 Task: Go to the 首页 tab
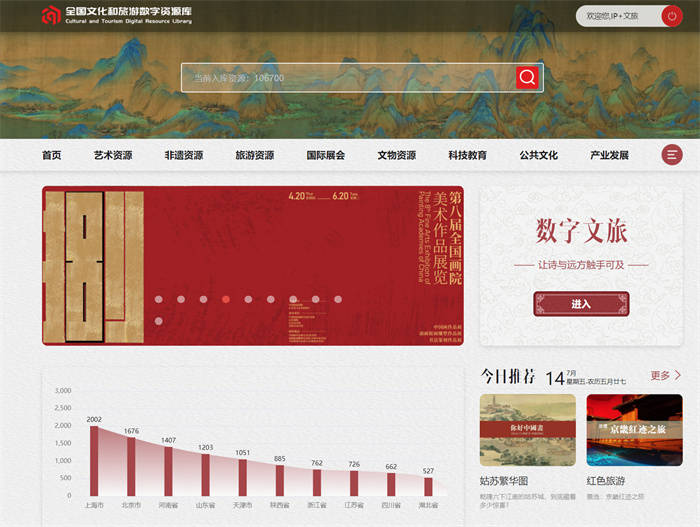[52, 156]
